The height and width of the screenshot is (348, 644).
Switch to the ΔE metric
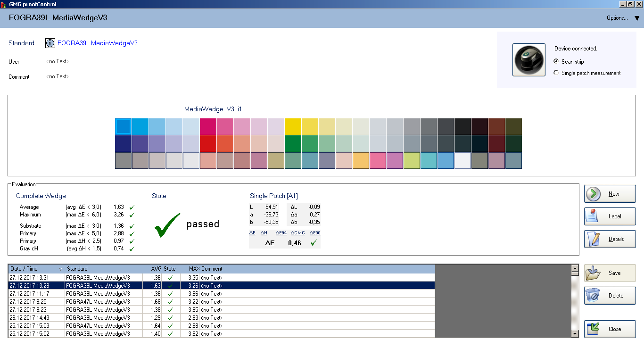(x=252, y=233)
